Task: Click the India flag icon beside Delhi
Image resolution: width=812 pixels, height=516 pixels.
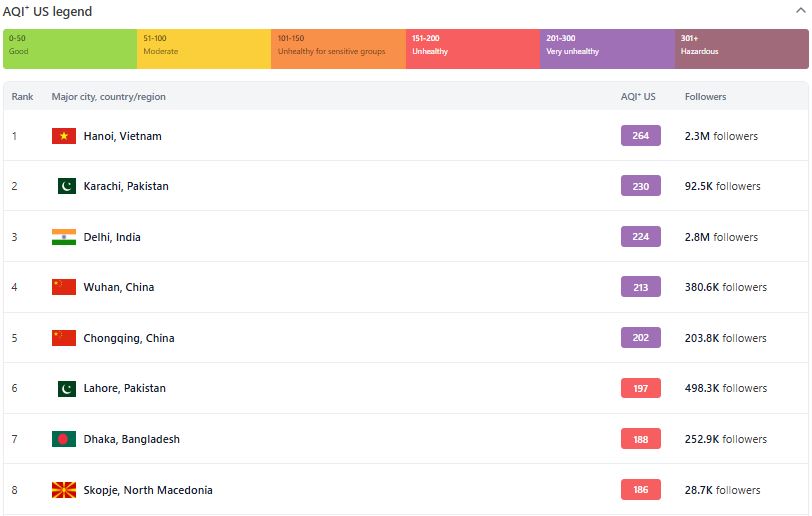Action: (64, 237)
